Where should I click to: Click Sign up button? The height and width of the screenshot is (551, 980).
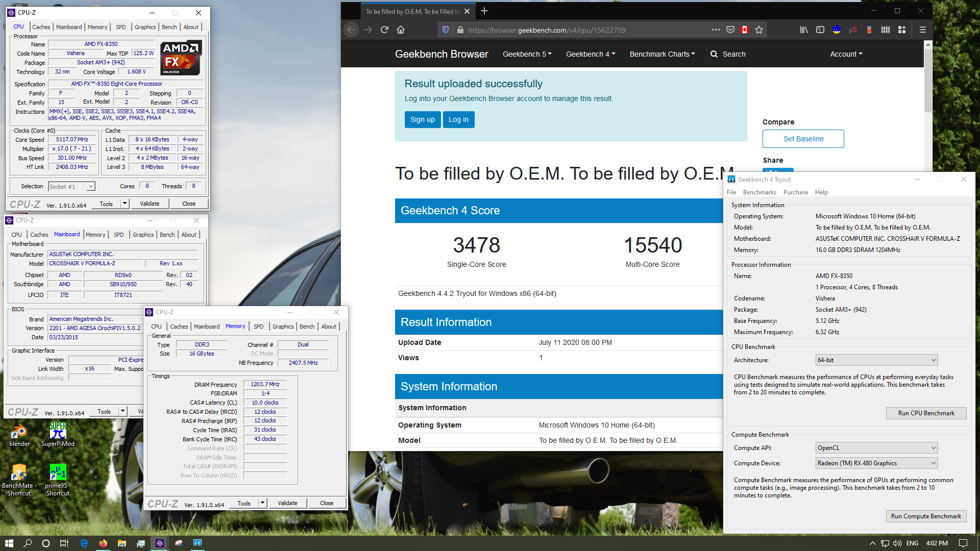click(x=423, y=119)
